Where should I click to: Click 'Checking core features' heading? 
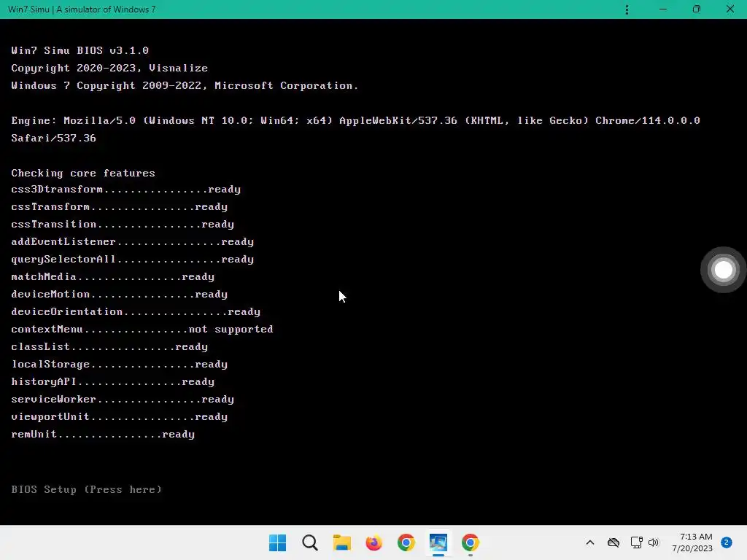83,173
